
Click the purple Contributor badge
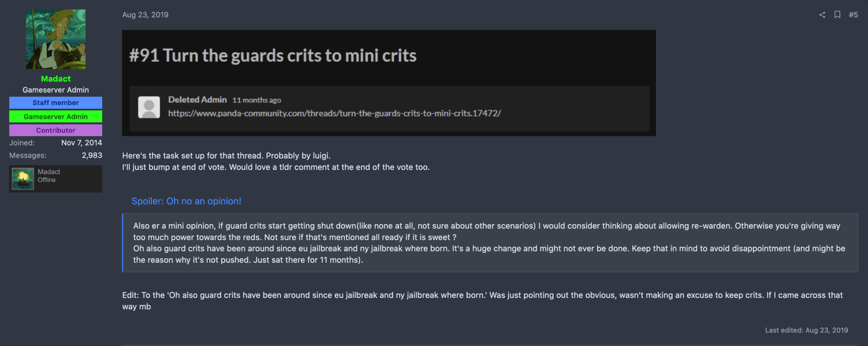(56, 130)
